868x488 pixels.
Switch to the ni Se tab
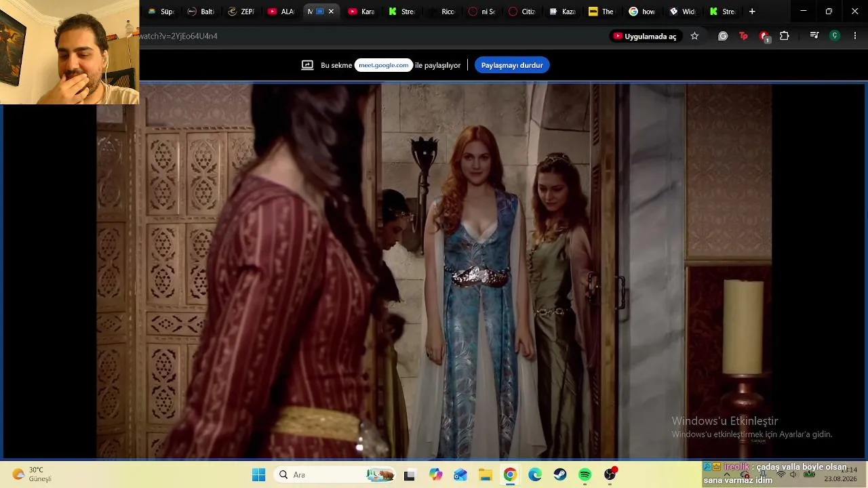tap(481, 12)
